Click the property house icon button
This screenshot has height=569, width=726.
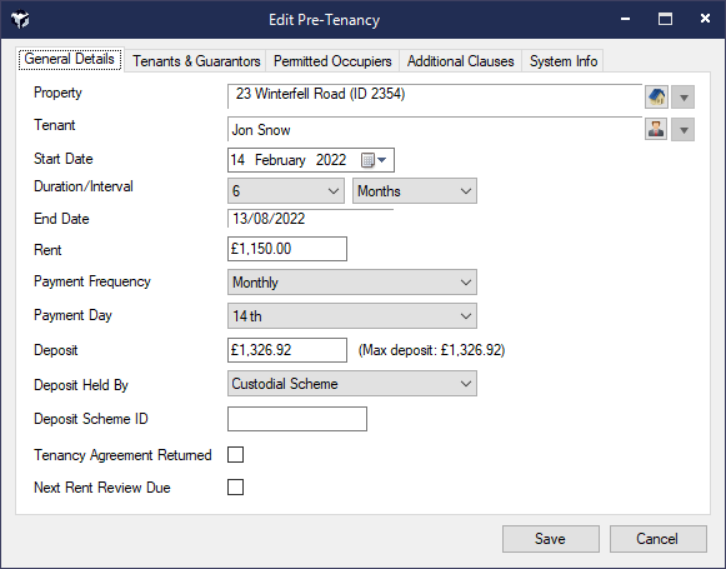click(656, 96)
